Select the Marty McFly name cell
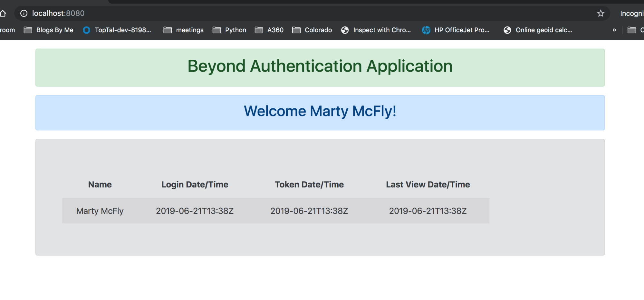This screenshot has width=644, height=300. tap(100, 211)
